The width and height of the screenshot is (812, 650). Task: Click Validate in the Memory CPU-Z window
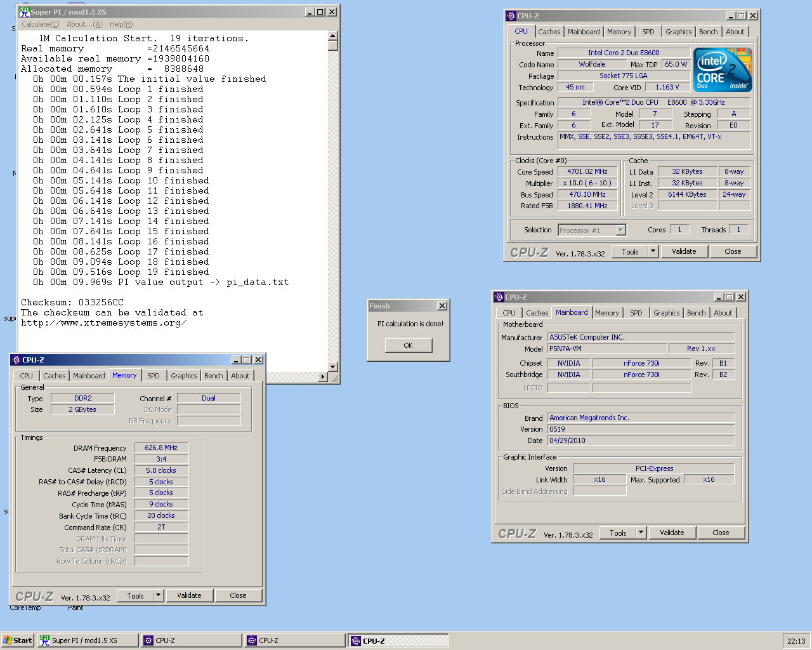(189, 595)
